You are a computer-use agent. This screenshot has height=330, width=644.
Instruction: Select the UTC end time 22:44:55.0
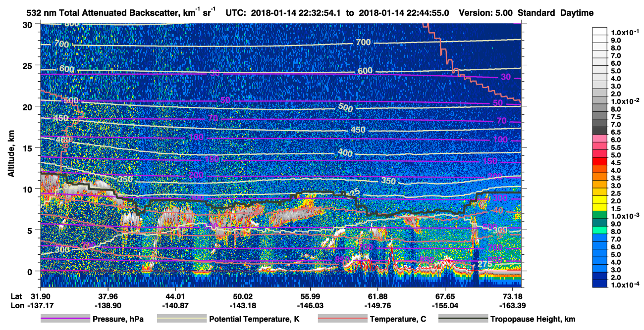[x=428, y=13]
